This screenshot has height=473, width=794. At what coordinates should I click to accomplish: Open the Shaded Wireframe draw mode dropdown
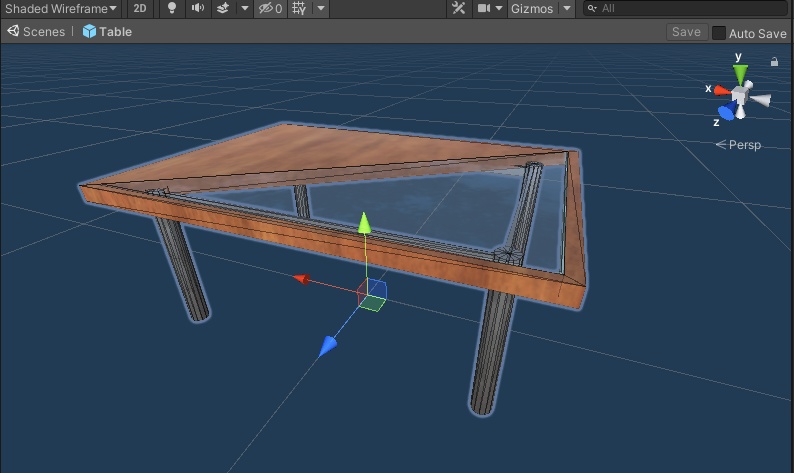61,9
